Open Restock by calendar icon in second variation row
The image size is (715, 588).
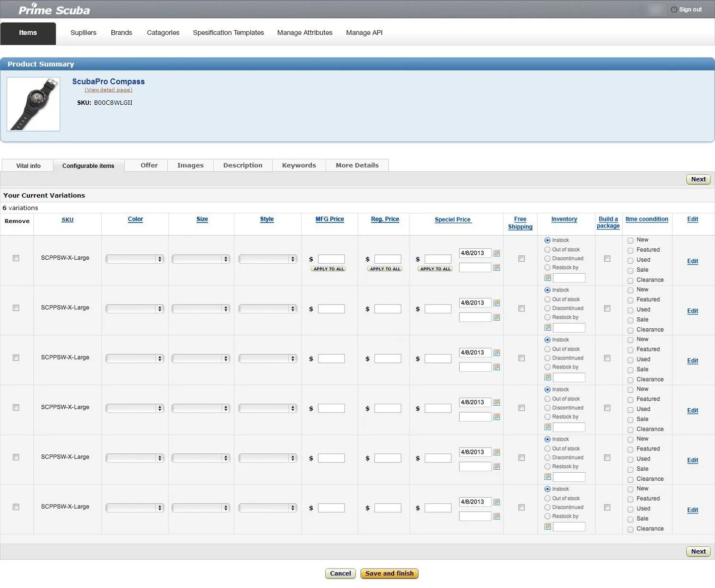tap(548, 327)
